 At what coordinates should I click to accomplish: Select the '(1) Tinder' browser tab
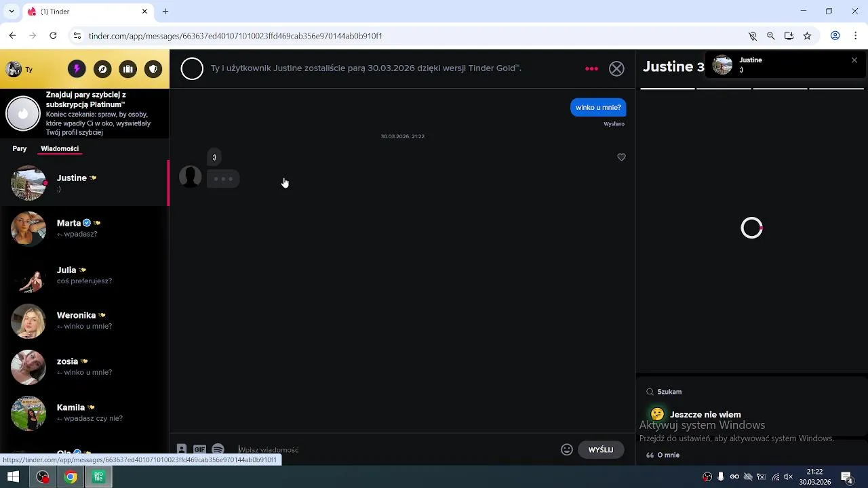(x=88, y=12)
